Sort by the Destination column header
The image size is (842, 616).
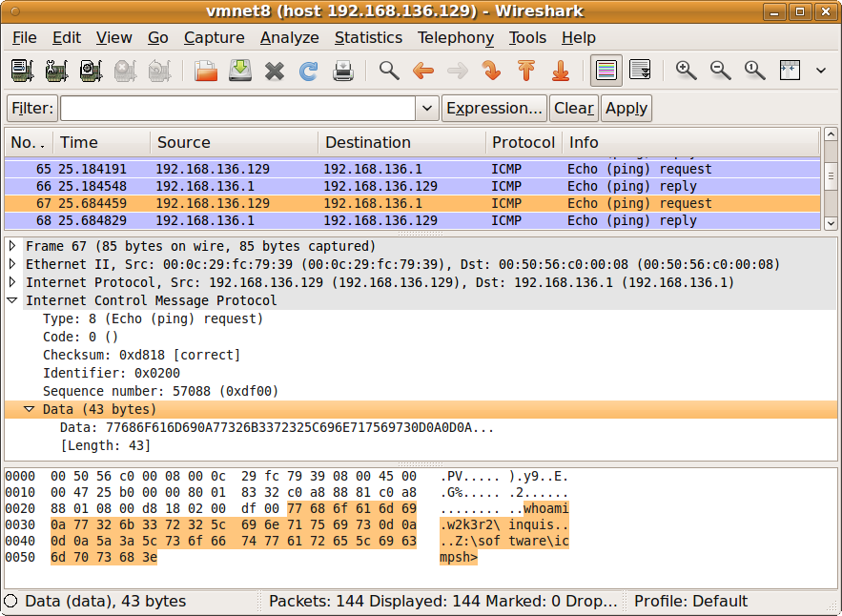point(402,142)
